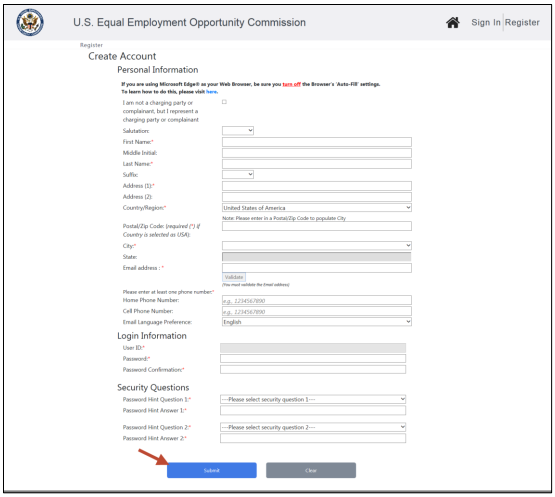Follow the 'here' link for Auto-Fill help
The height and width of the screenshot is (497, 555).
211,92
